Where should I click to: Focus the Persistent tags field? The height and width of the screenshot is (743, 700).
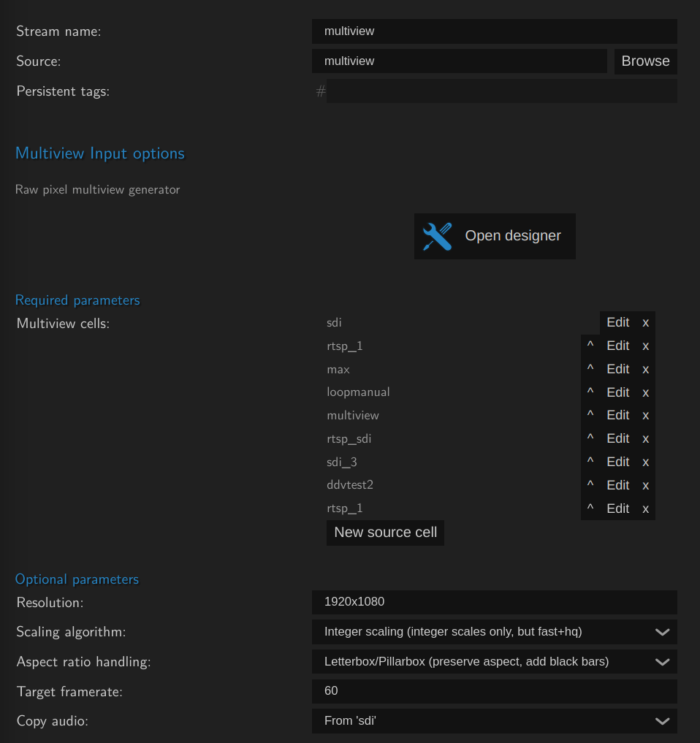coord(501,91)
